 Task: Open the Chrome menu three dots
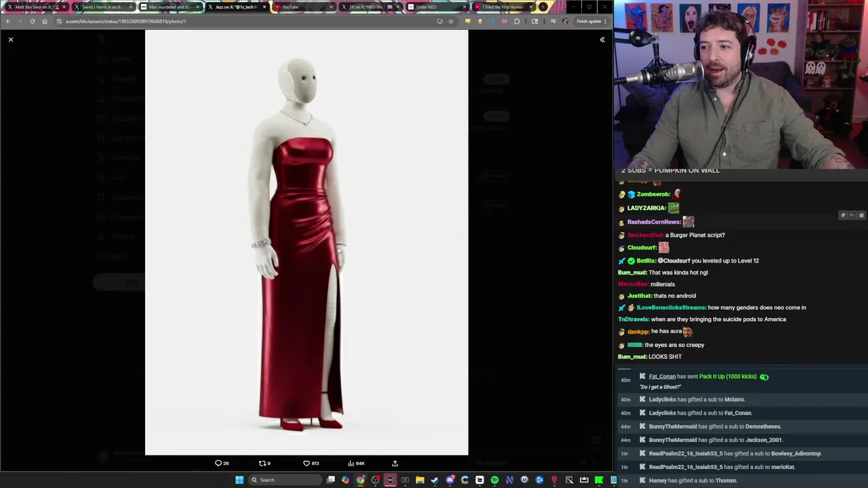606,21
